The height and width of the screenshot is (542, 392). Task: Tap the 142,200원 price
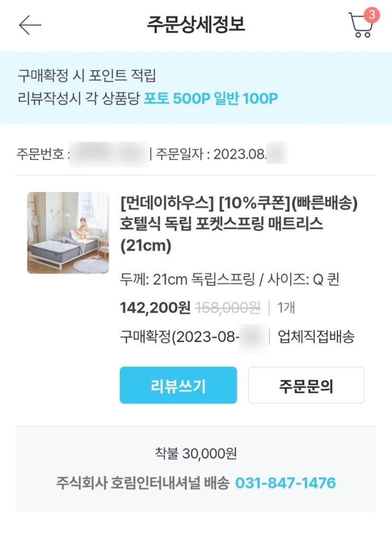155,308
